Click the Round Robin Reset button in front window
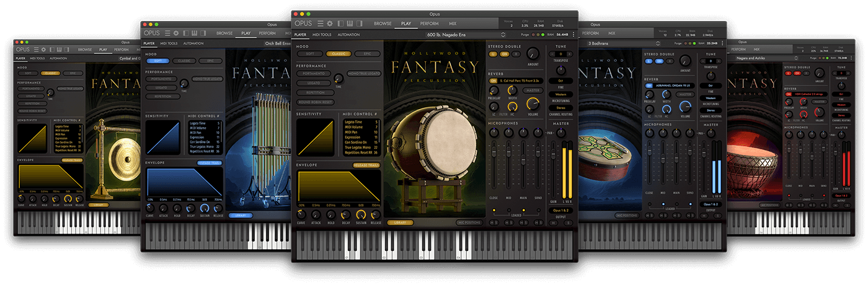This screenshot has width=868, height=285. pos(316,102)
